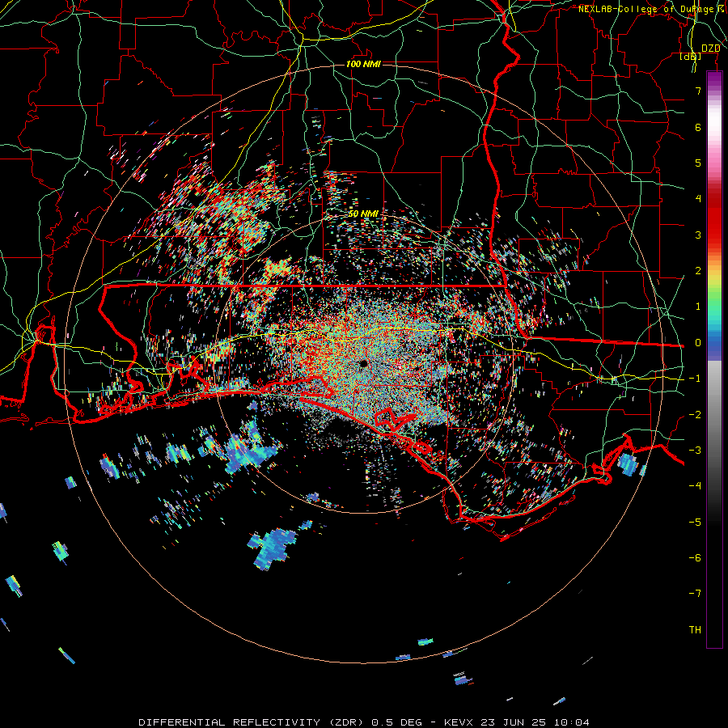Click the DIFFERENTIAL REFLECTIVITY (ZDR) caption

click(x=252, y=722)
